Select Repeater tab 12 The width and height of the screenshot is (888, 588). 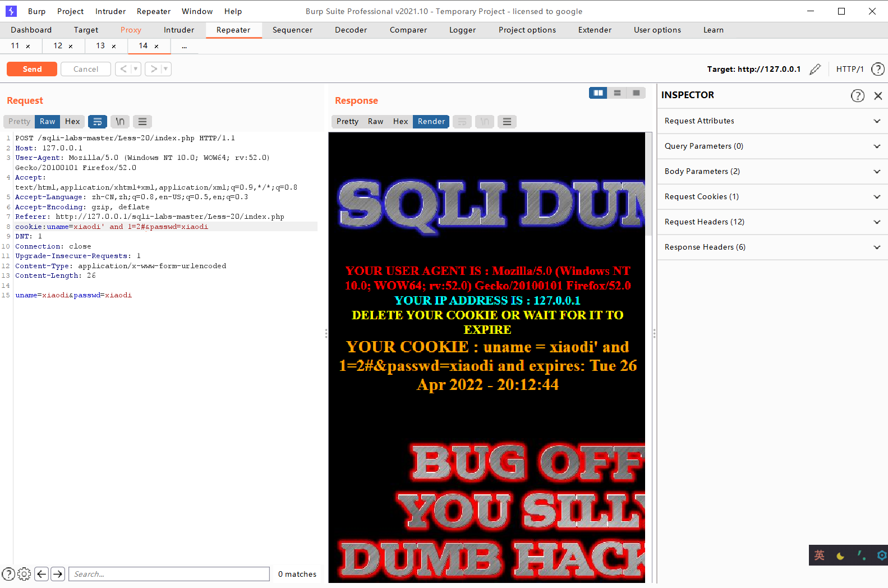[x=58, y=45]
